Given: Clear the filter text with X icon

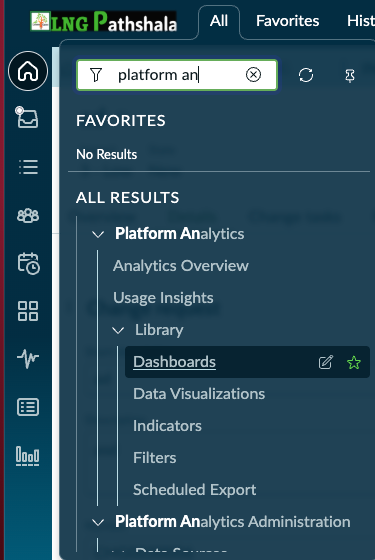Looking at the screenshot, I should [253, 75].
